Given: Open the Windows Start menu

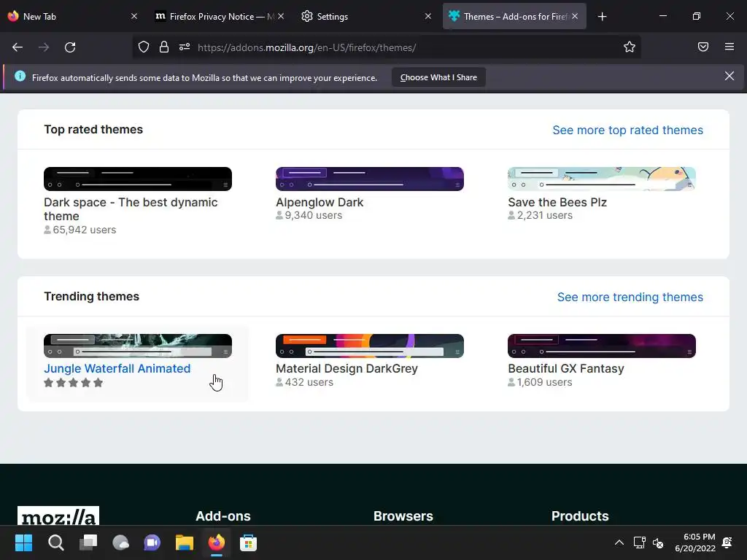Looking at the screenshot, I should (x=24, y=542).
